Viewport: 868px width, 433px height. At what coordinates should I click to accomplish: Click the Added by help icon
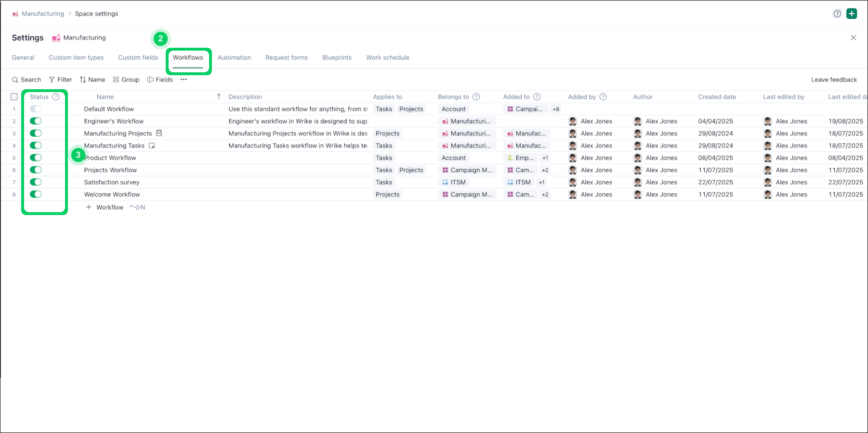(x=603, y=96)
